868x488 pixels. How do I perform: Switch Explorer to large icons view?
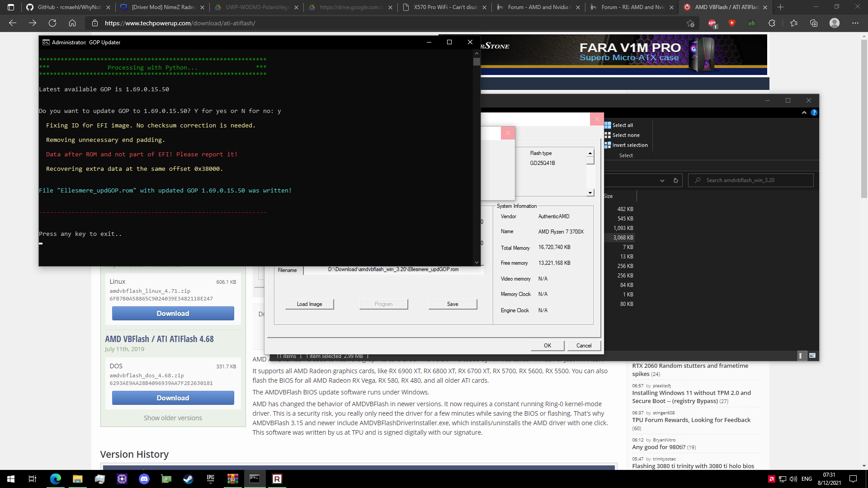812,356
